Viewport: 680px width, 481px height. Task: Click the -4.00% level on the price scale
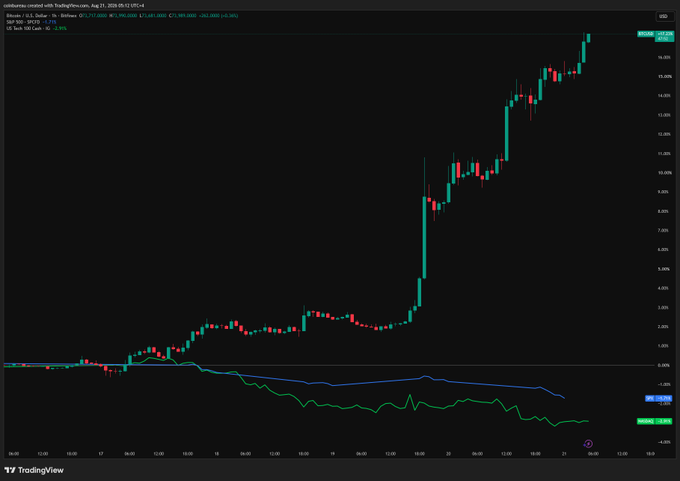tap(664, 442)
